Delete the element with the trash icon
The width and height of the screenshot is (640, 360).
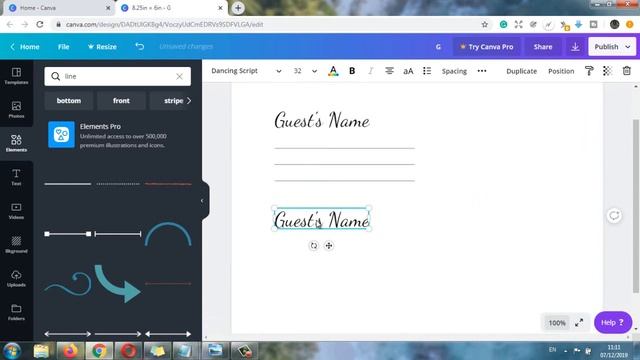(627, 71)
